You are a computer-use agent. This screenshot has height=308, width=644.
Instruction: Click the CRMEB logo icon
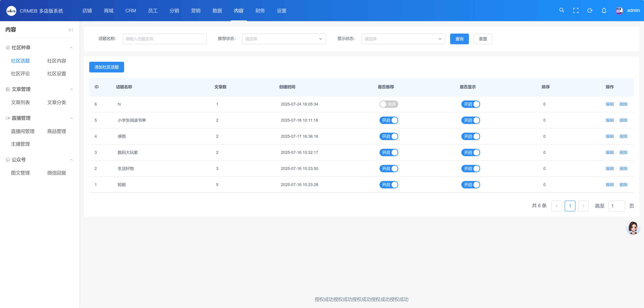coord(11,11)
